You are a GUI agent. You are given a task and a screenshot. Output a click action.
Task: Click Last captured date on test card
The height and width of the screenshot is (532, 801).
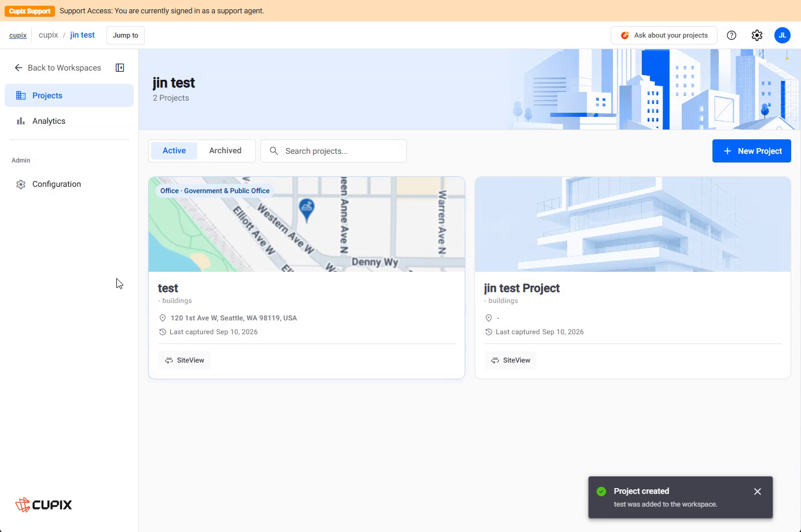(x=214, y=332)
